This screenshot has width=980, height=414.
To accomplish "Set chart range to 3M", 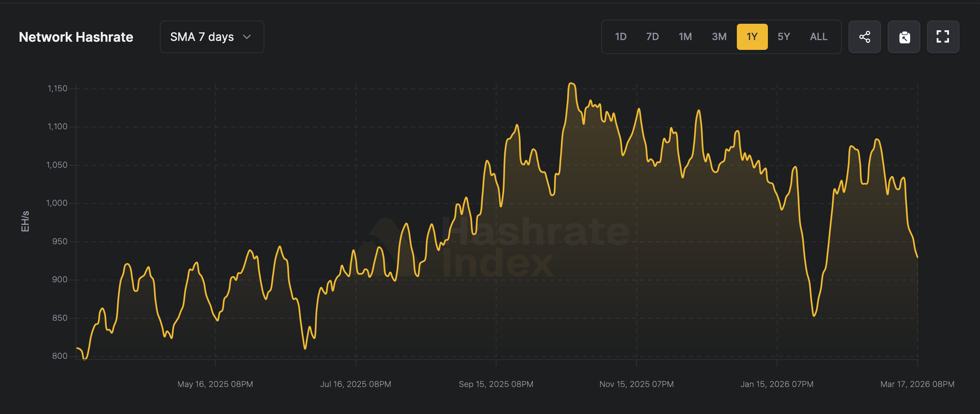I will (x=719, y=37).
